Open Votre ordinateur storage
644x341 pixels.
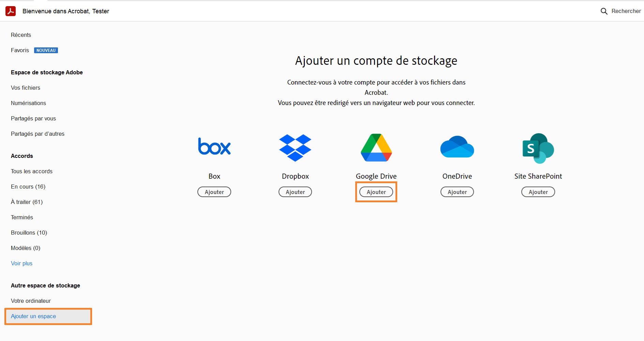(x=31, y=301)
